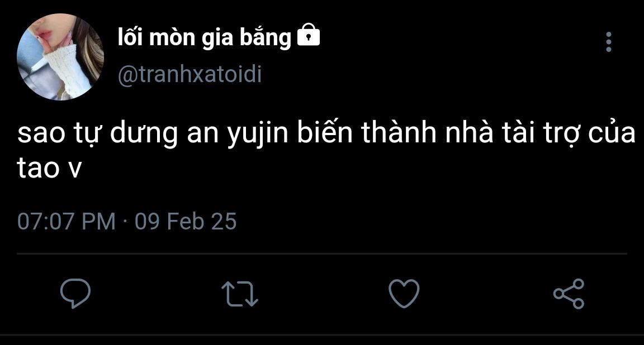644x345 pixels.
Task: Click the date "09 Feb 25"
Action: (x=186, y=222)
